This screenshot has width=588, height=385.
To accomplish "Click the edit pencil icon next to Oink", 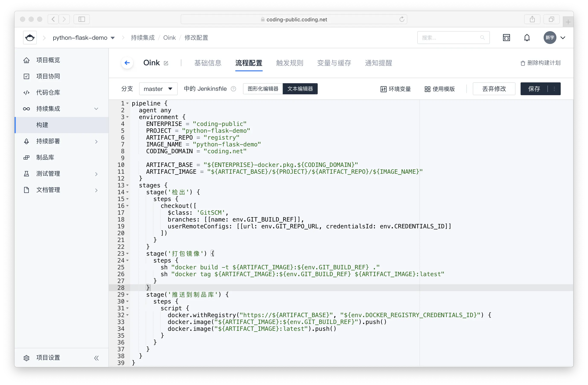I will tap(166, 63).
